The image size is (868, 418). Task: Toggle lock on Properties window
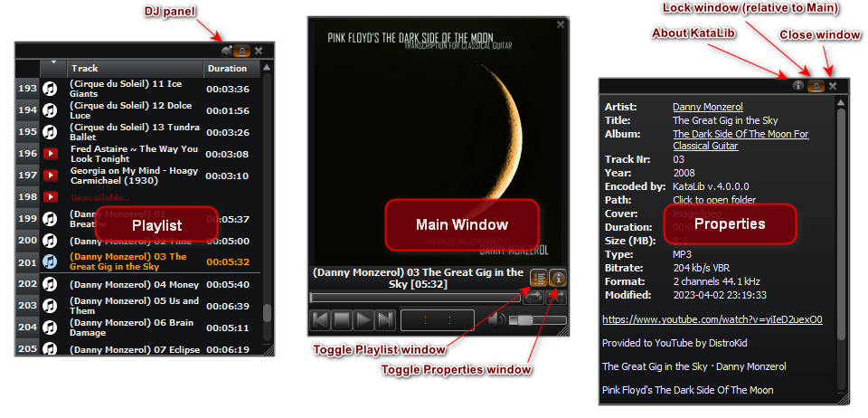click(x=816, y=86)
